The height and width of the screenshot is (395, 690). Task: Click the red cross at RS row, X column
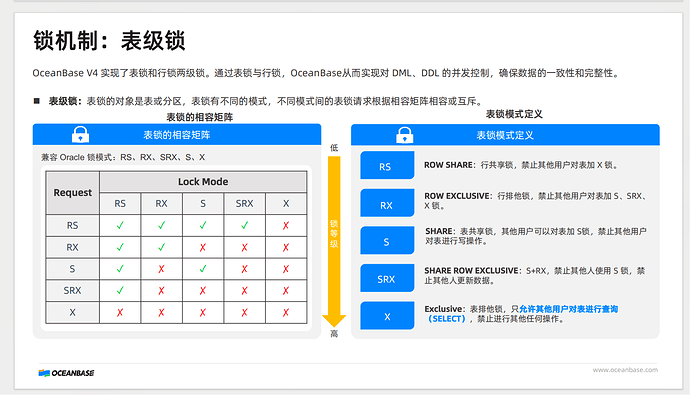[286, 226]
